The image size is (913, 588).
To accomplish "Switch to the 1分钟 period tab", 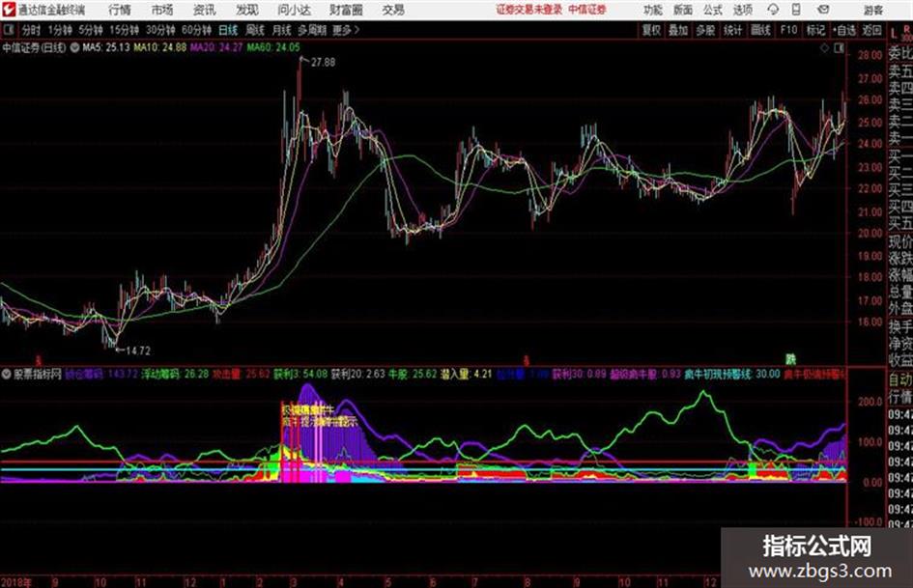I will pos(59,30).
